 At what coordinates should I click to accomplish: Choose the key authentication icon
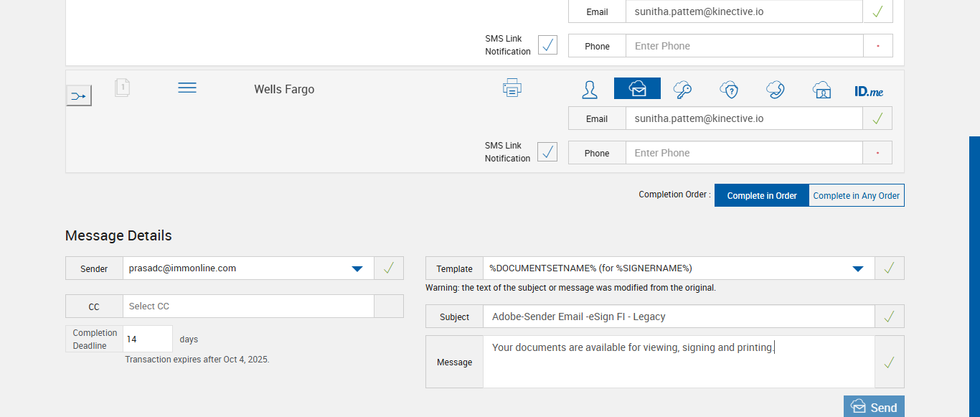[682, 90]
